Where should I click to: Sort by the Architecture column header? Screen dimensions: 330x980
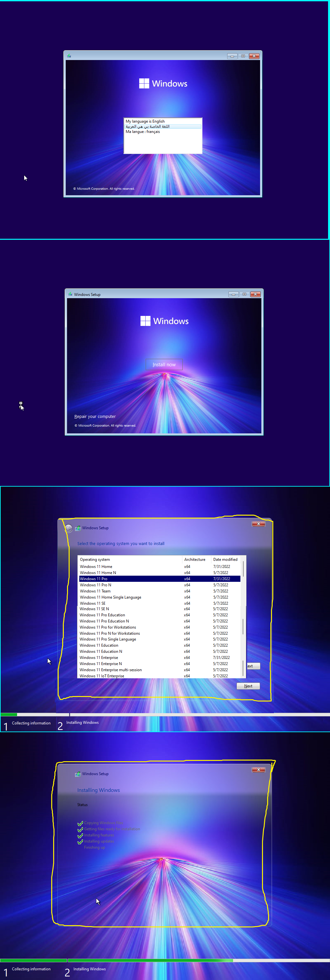click(x=196, y=560)
